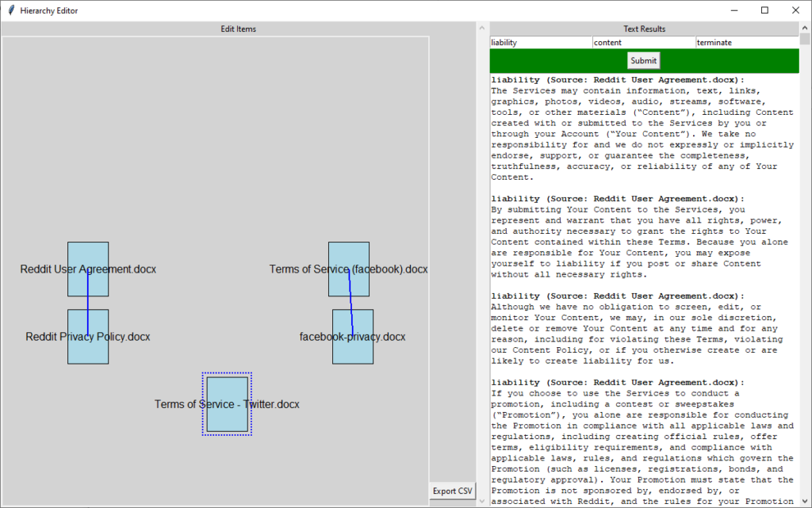Click the feather app icon in title bar
Viewport: 812px width, 508px height.
click(10, 10)
